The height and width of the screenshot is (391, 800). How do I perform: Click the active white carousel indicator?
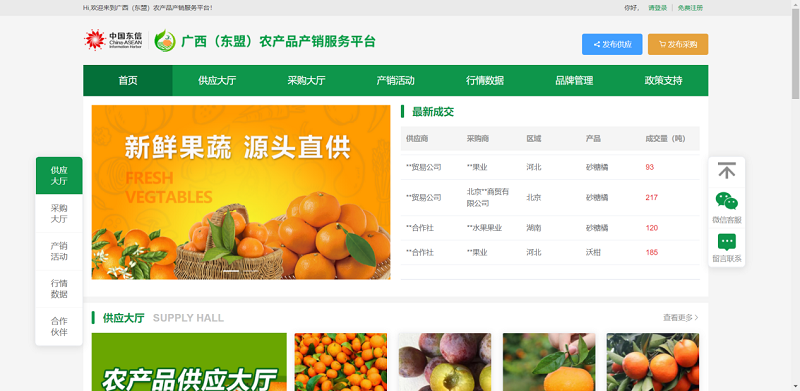[x=231, y=271]
